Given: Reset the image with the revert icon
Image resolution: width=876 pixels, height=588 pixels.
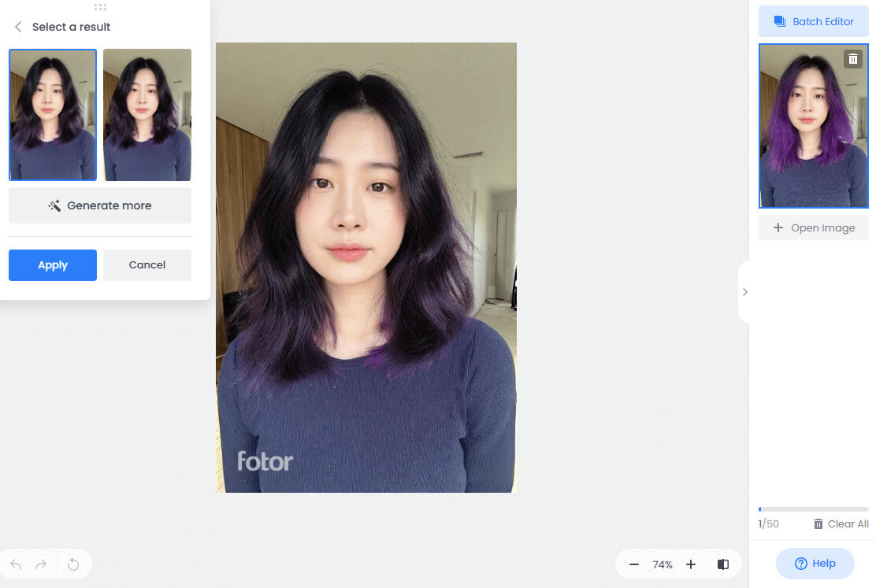Looking at the screenshot, I should point(73,564).
